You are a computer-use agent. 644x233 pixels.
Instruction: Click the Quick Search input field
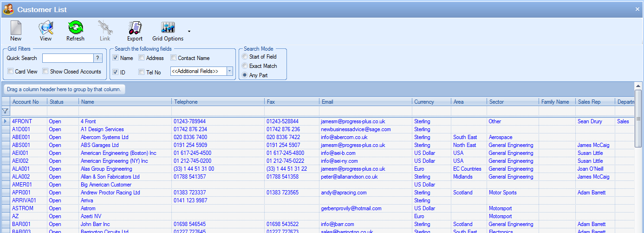[68, 58]
